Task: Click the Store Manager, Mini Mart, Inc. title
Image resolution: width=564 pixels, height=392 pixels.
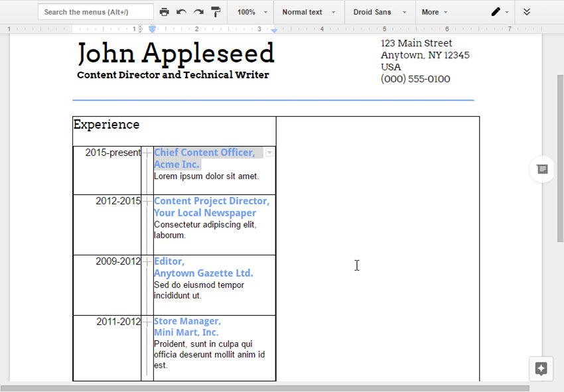Action: click(187, 326)
